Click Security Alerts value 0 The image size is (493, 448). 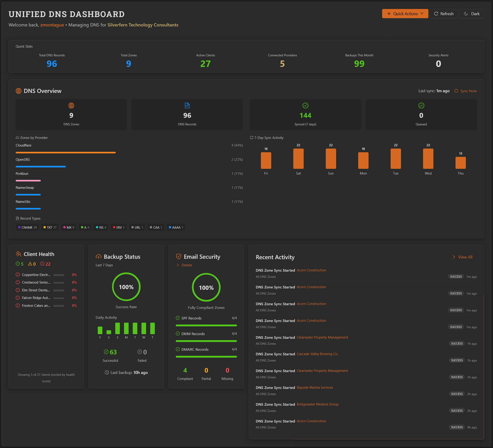click(438, 64)
